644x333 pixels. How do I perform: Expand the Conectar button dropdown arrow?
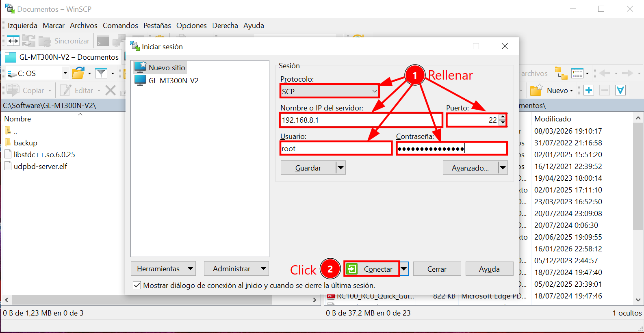[403, 269]
